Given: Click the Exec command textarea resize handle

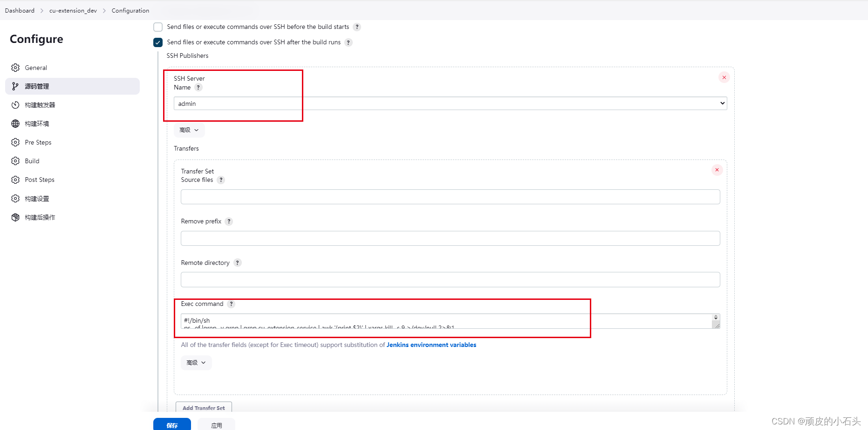Looking at the screenshot, I should tap(717, 326).
